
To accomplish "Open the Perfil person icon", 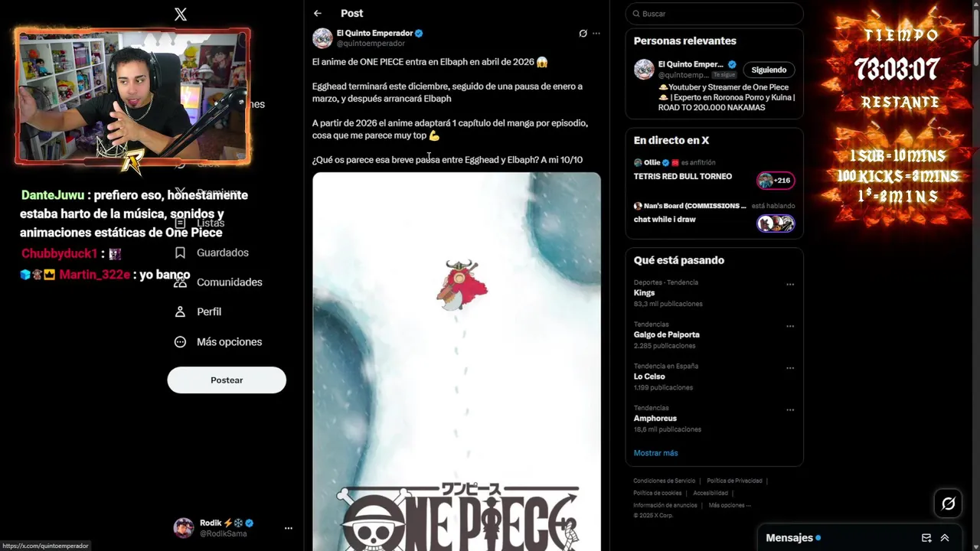I will click(x=180, y=311).
